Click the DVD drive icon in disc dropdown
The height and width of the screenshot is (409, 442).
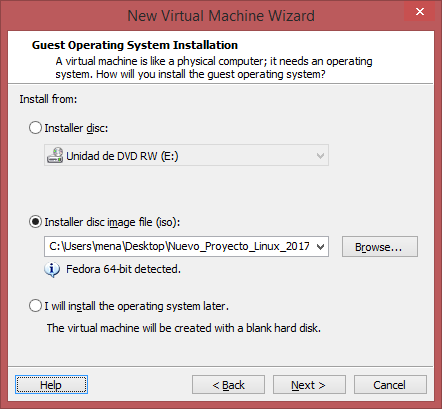55,155
